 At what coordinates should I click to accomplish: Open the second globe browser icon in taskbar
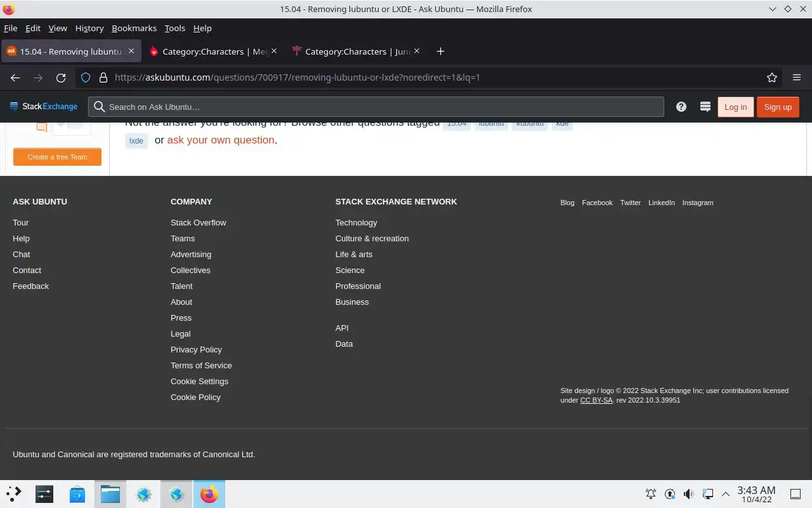click(176, 494)
